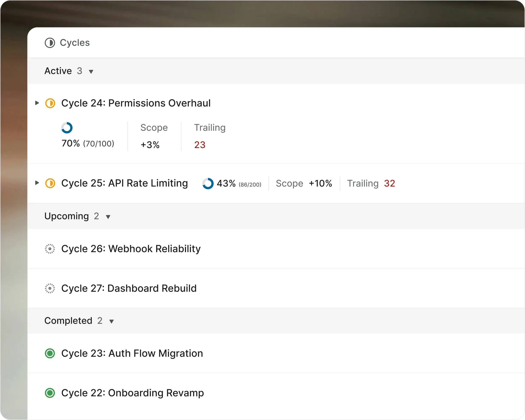Click the +10% scope value
The width and height of the screenshot is (525, 420).
point(320,183)
